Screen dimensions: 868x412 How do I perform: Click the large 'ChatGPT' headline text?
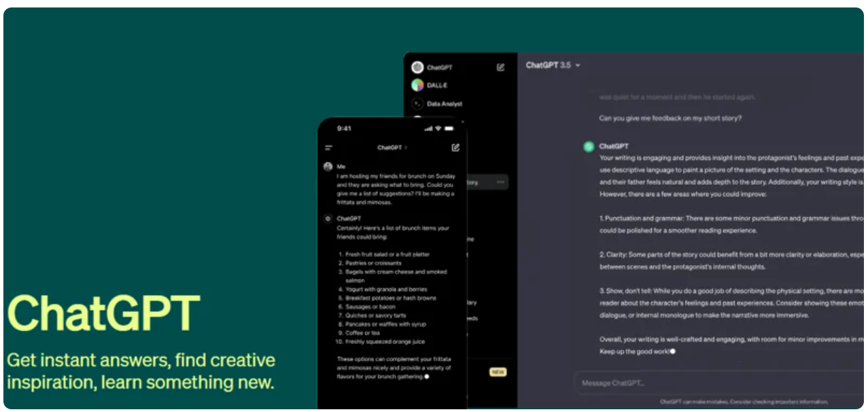click(104, 314)
